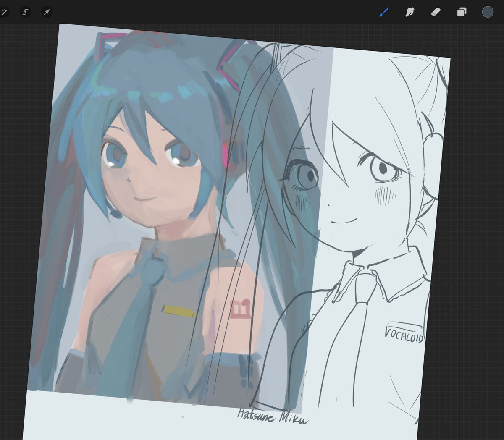Select the Brush tool
This screenshot has width=504, height=440.
click(x=384, y=12)
